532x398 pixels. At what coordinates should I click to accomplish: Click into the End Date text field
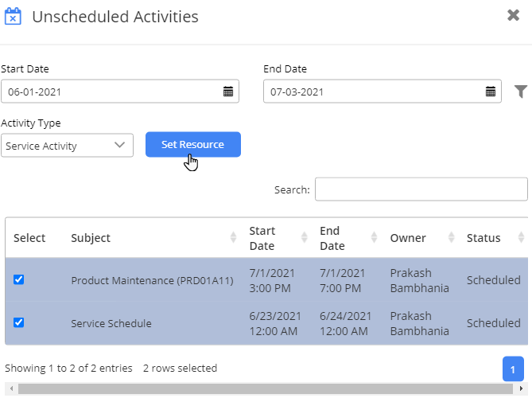[x=374, y=92]
